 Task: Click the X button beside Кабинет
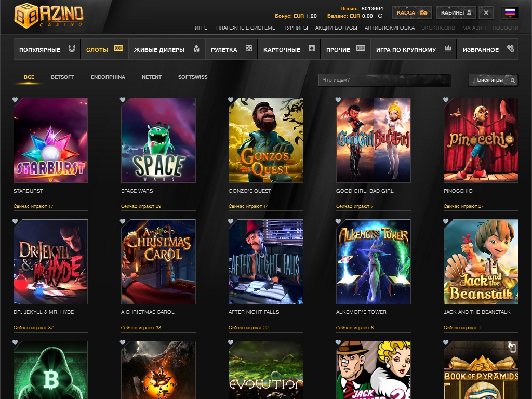[486, 12]
